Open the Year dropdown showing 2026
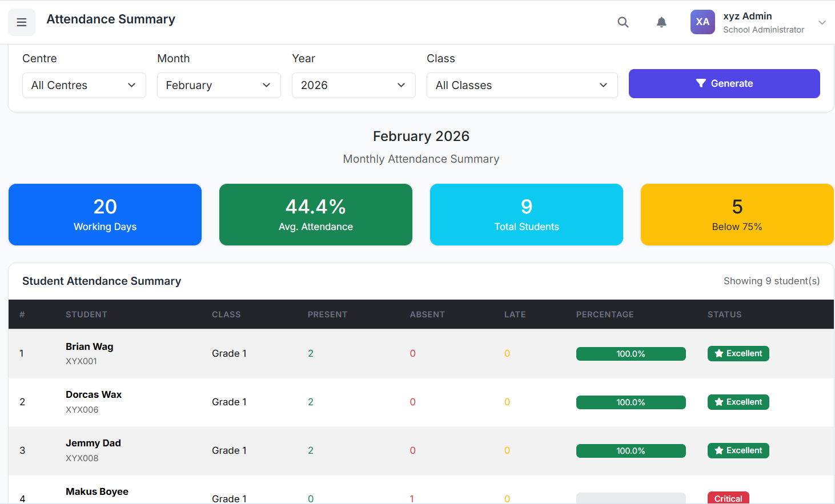 coord(354,85)
